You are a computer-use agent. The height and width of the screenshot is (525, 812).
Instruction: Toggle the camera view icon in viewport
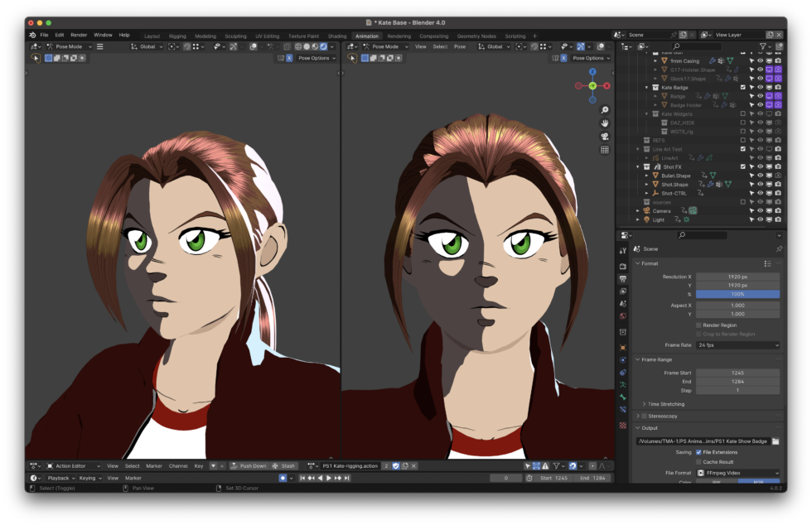click(605, 137)
